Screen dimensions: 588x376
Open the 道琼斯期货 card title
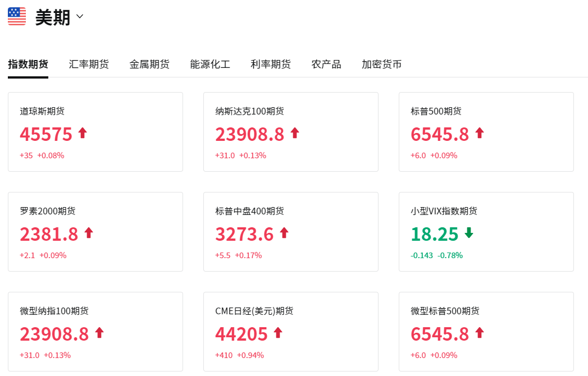point(42,111)
